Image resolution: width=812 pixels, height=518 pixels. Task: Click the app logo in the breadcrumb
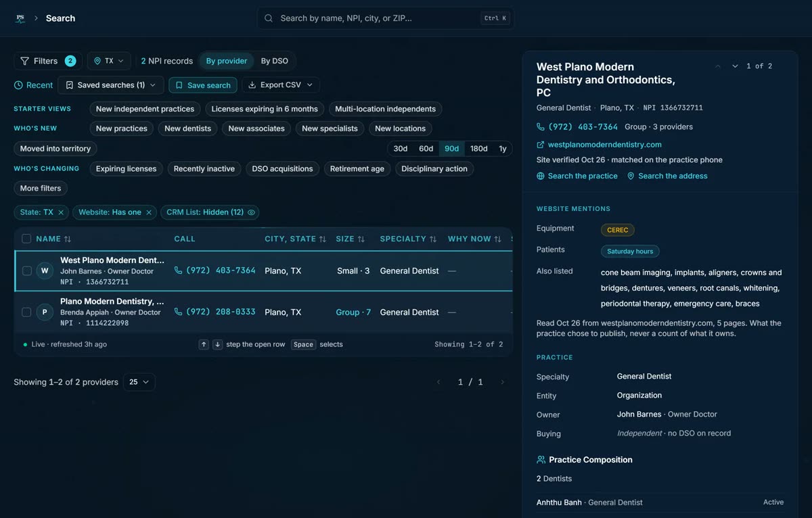coord(20,18)
